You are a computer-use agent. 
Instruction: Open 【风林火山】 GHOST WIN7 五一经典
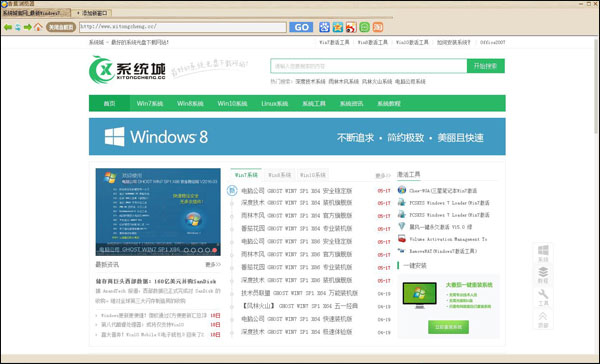pos(299,306)
